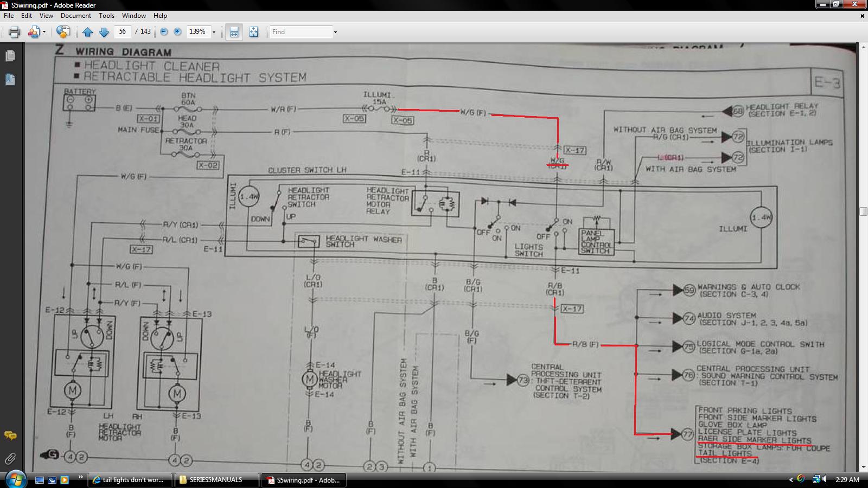Click the Print icon in toolbar
This screenshot has height=488, width=868.
[x=14, y=32]
